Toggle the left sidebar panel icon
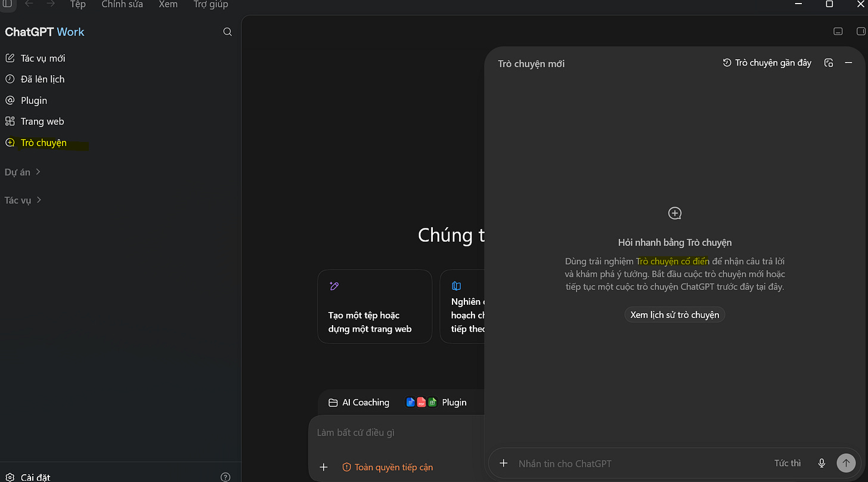The width and height of the screenshot is (868, 482). tap(7, 4)
